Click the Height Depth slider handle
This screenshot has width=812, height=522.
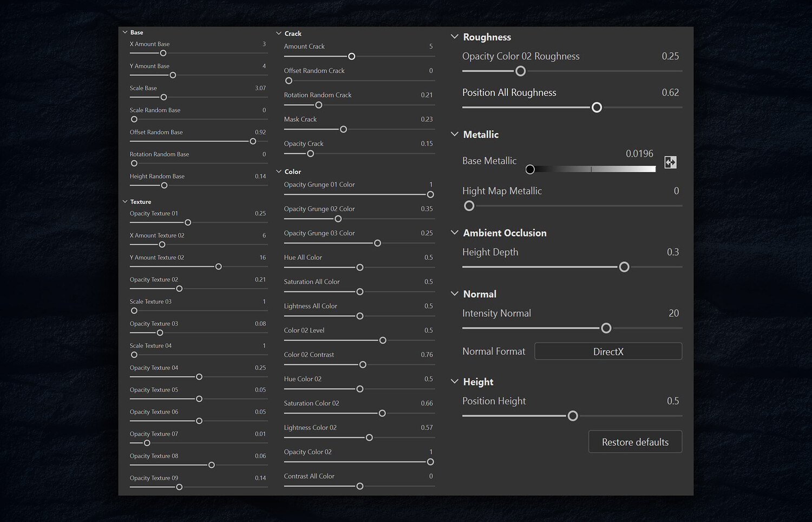(x=624, y=267)
